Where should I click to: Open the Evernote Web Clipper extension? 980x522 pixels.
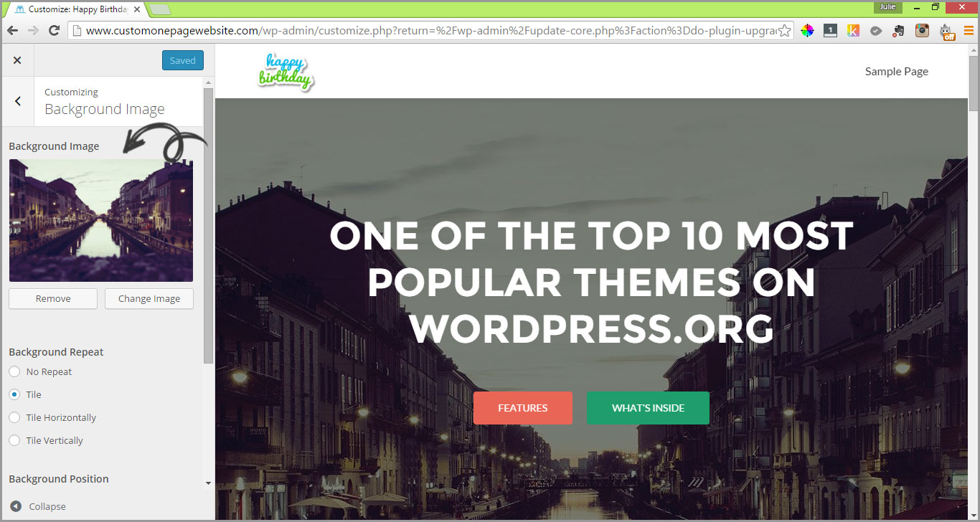click(899, 31)
